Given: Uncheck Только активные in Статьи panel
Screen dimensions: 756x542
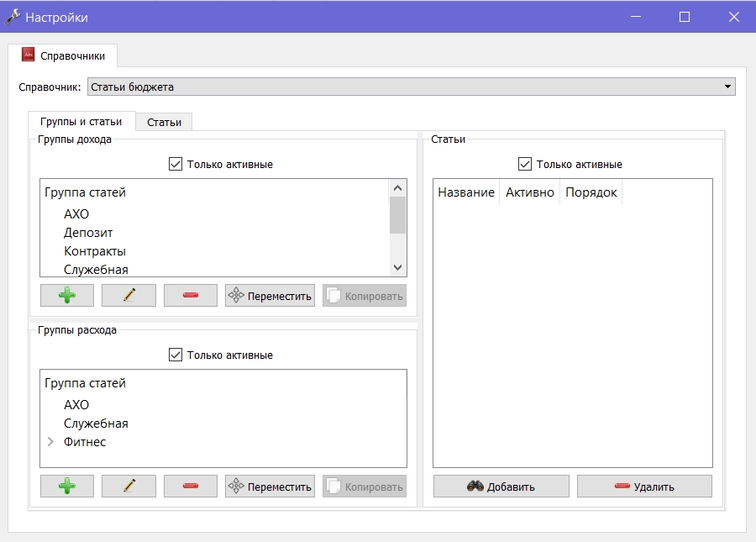Looking at the screenshot, I should [524, 164].
